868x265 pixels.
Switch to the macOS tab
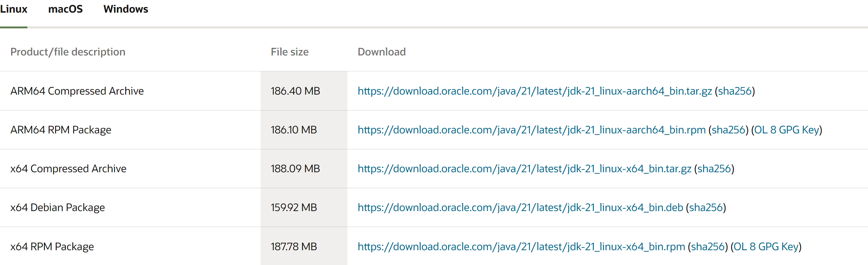[65, 9]
